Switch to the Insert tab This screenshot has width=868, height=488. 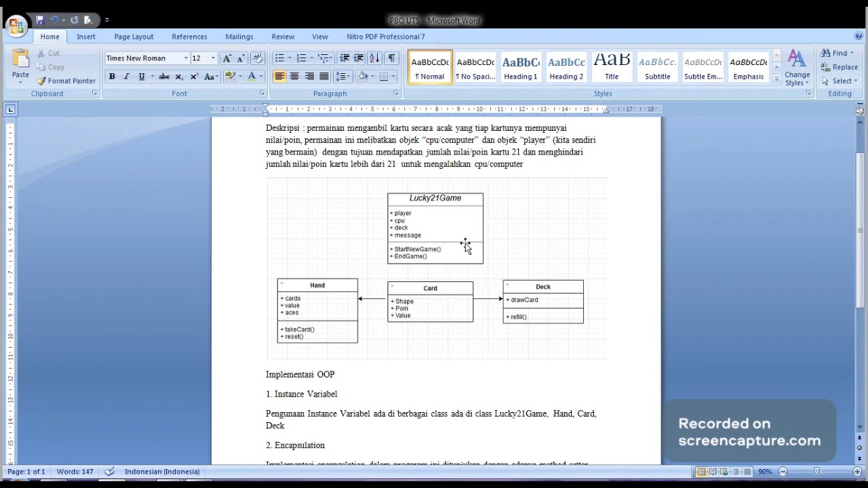click(86, 37)
